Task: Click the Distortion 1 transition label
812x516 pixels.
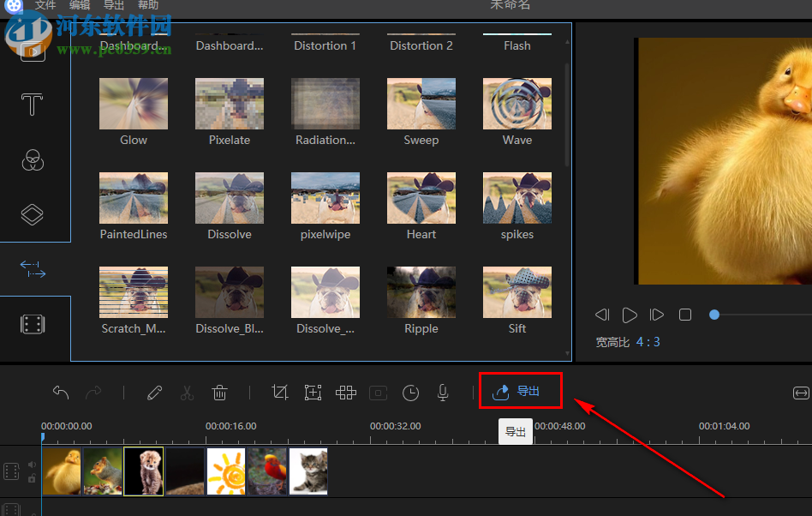Action: 325,45
